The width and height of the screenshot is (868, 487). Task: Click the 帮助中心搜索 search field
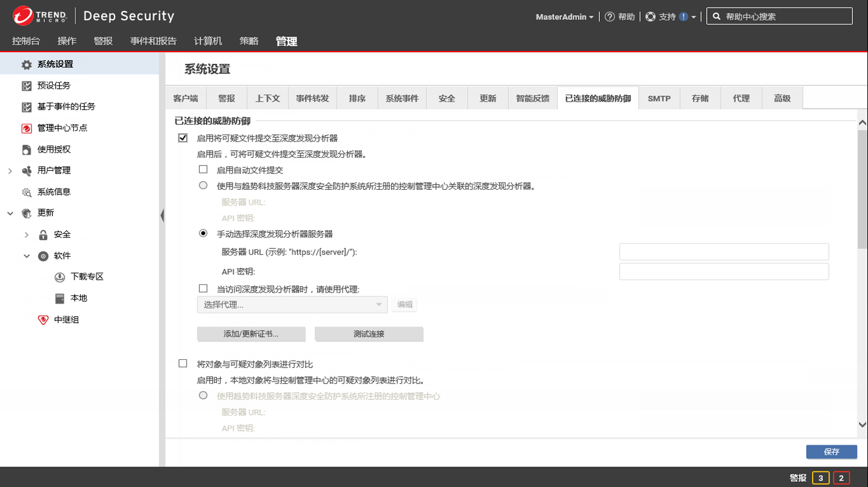coord(785,17)
